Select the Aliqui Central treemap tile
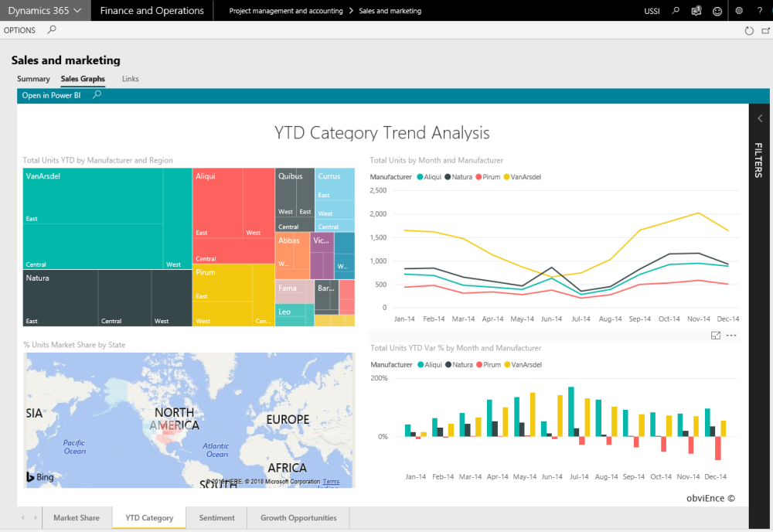773x532 pixels. [x=233, y=251]
